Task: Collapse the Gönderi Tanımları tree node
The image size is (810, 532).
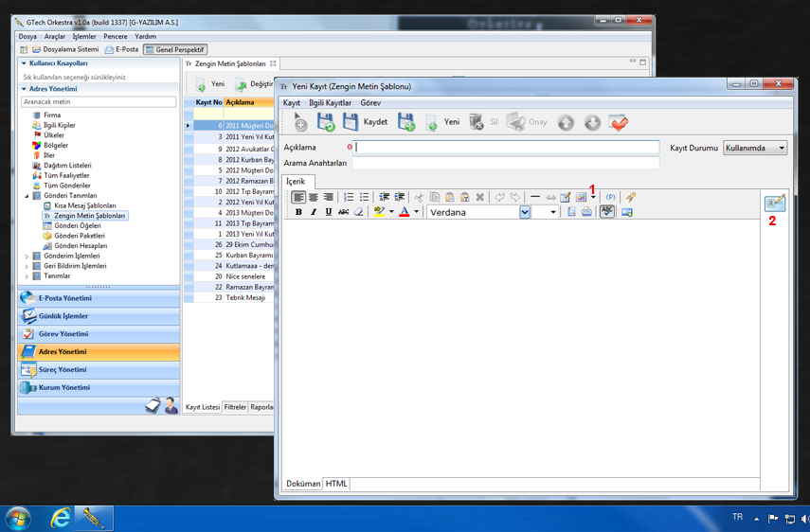Action: 27,196
